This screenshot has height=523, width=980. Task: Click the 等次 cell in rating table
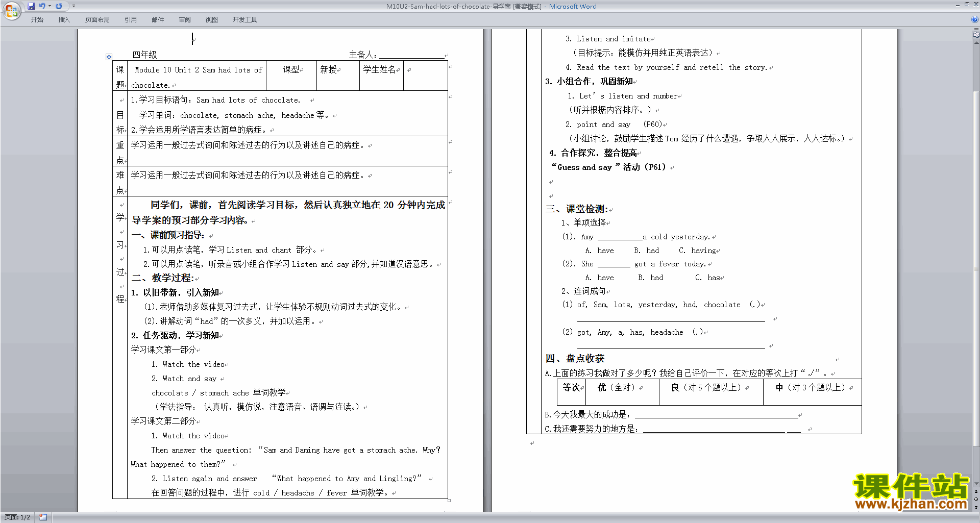pyautogui.click(x=571, y=392)
